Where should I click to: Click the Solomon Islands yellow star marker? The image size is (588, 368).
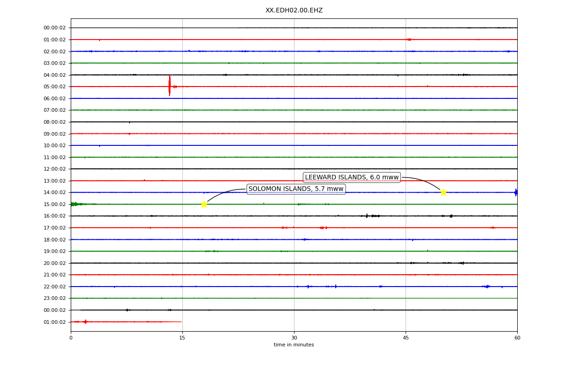[x=204, y=204]
